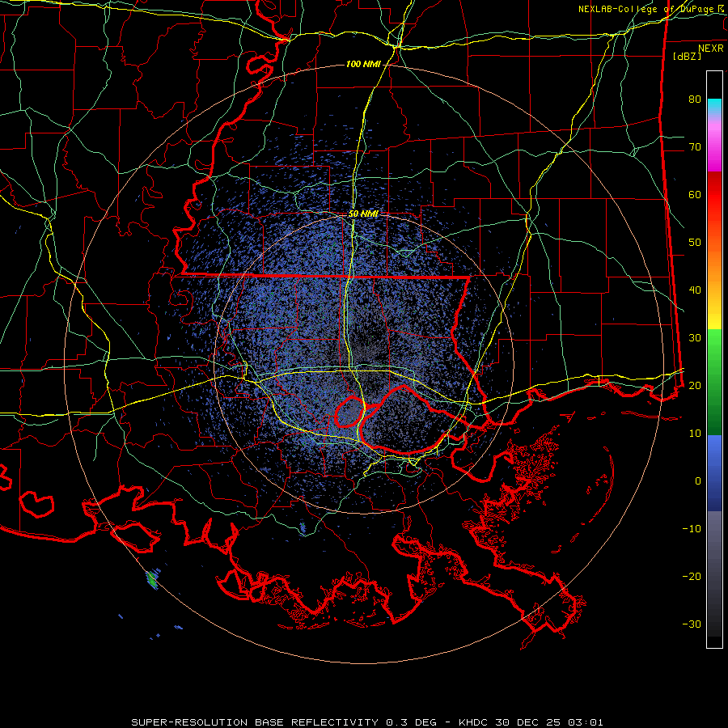Click the 10 value on the dBZ scale
The image size is (728, 728).
(x=695, y=434)
